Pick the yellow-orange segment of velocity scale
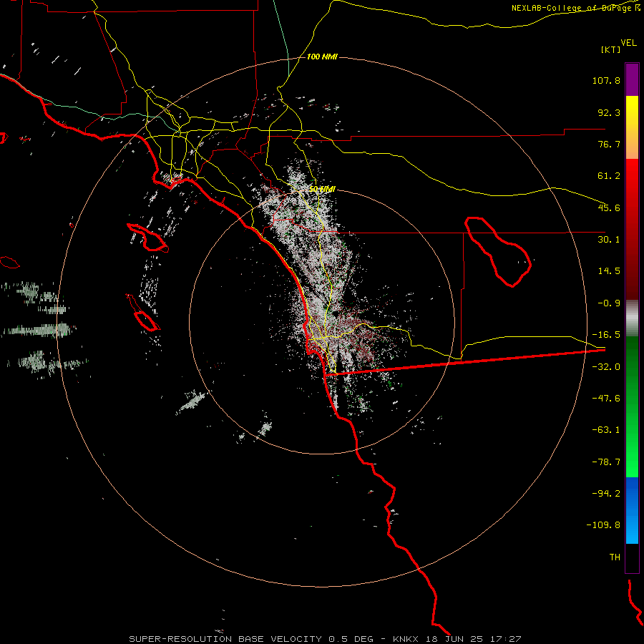 click(632, 127)
